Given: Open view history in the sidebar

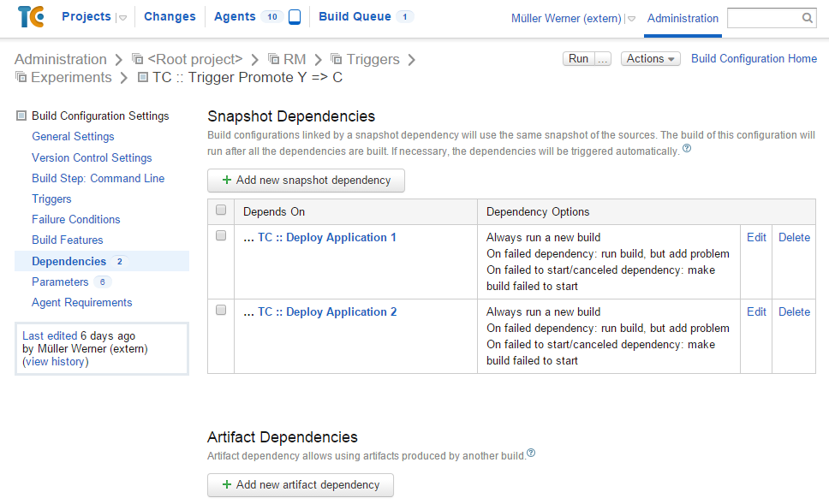Looking at the screenshot, I should [55, 361].
